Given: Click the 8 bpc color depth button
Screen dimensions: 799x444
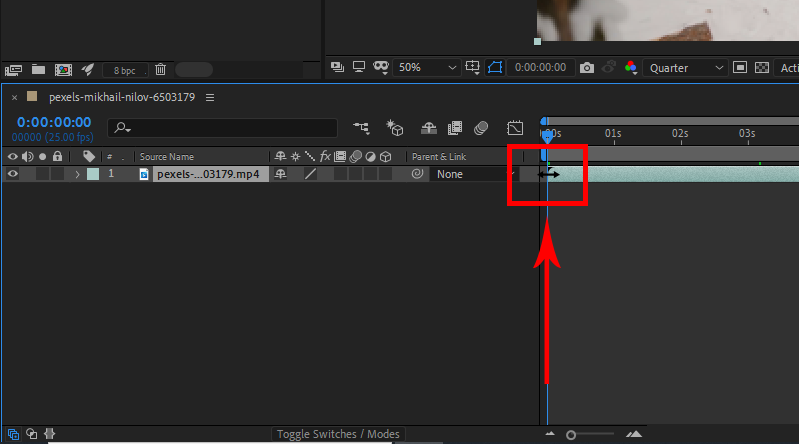Looking at the screenshot, I should [x=125, y=70].
